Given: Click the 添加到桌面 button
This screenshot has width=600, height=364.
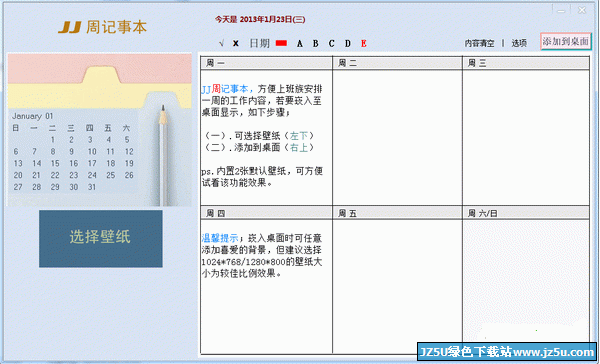Looking at the screenshot, I should [x=566, y=41].
